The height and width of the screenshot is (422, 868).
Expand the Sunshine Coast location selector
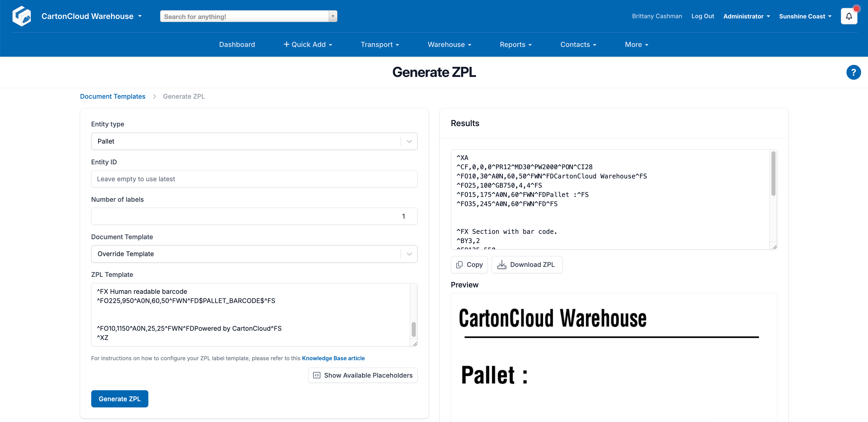coord(805,16)
